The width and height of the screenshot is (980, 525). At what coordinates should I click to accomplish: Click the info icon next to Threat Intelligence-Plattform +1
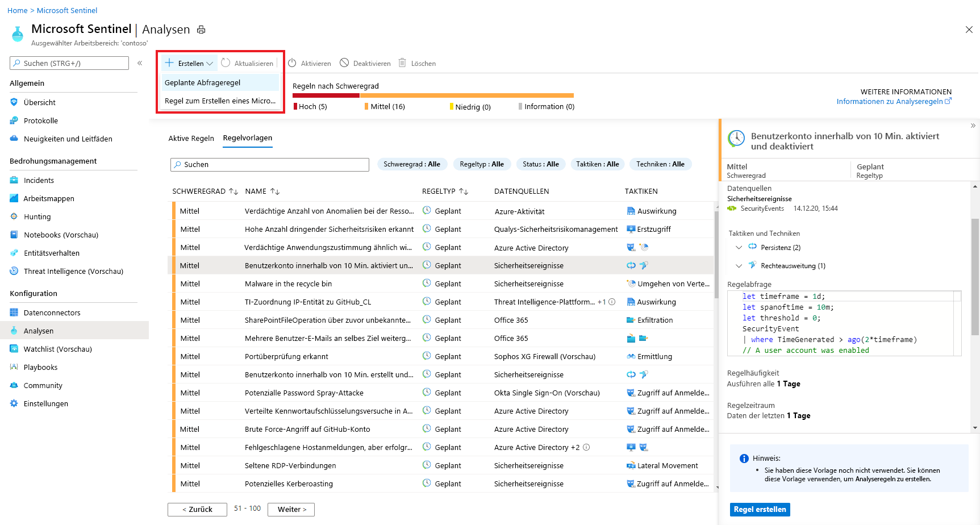click(612, 302)
